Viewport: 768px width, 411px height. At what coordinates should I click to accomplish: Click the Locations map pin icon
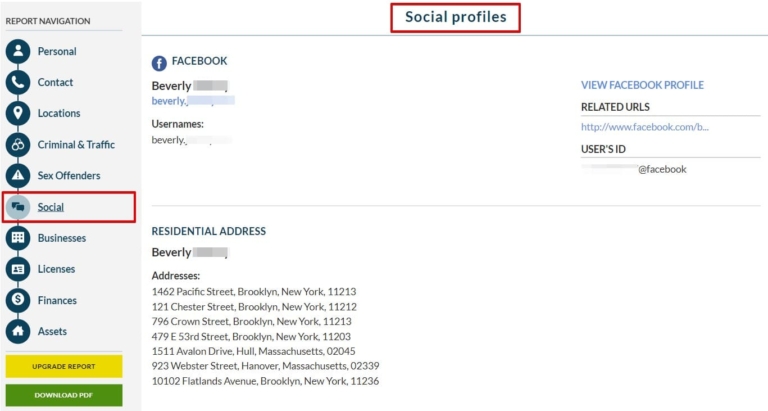tap(18, 114)
